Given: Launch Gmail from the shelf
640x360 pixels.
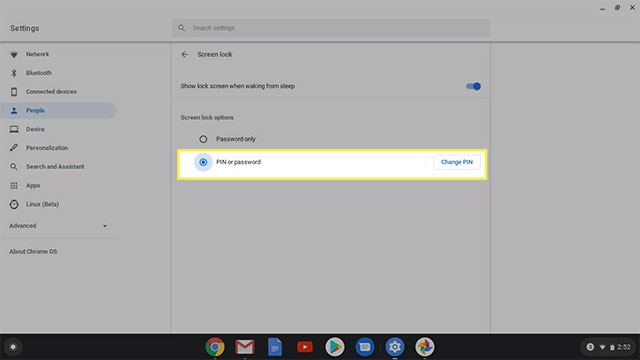Looking at the screenshot, I should click(x=244, y=347).
